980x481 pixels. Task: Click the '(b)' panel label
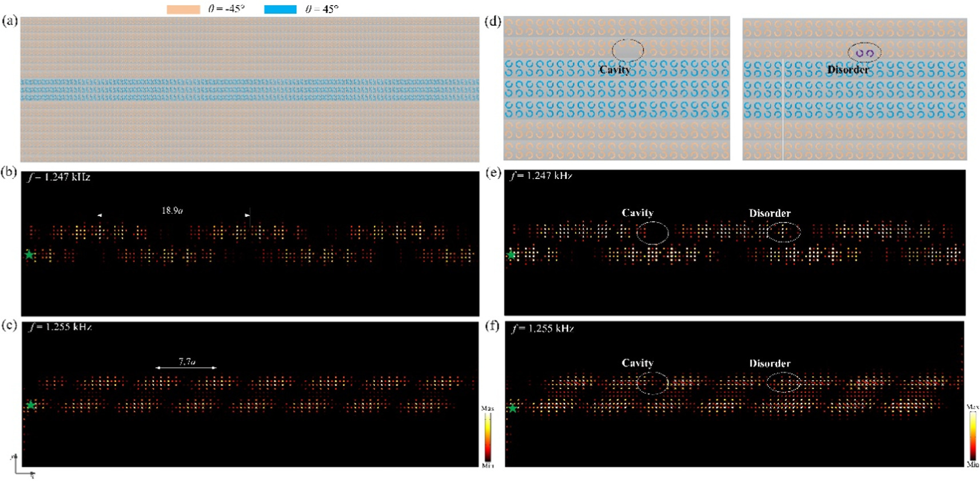pyautogui.click(x=9, y=172)
